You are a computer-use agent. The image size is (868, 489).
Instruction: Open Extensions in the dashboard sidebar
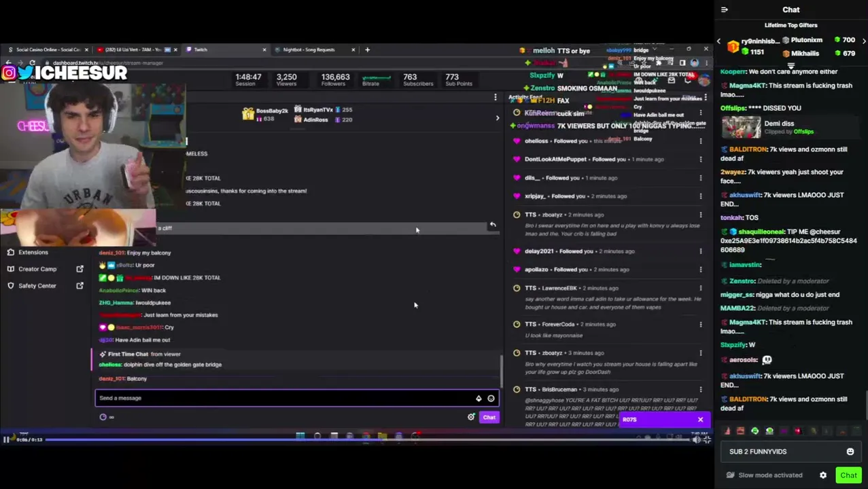coord(33,252)
